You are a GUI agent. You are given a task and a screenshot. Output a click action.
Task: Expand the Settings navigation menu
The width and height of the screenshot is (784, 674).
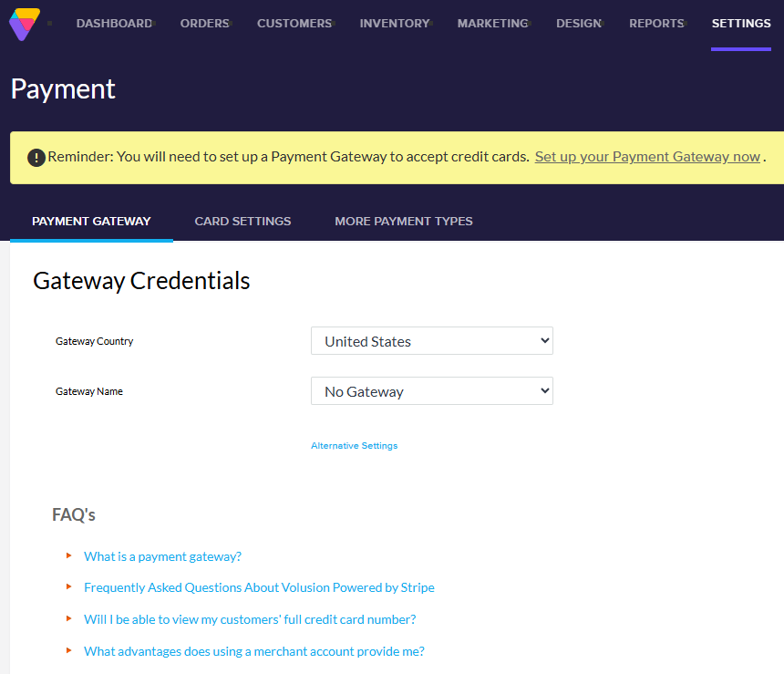coord(740,23)
